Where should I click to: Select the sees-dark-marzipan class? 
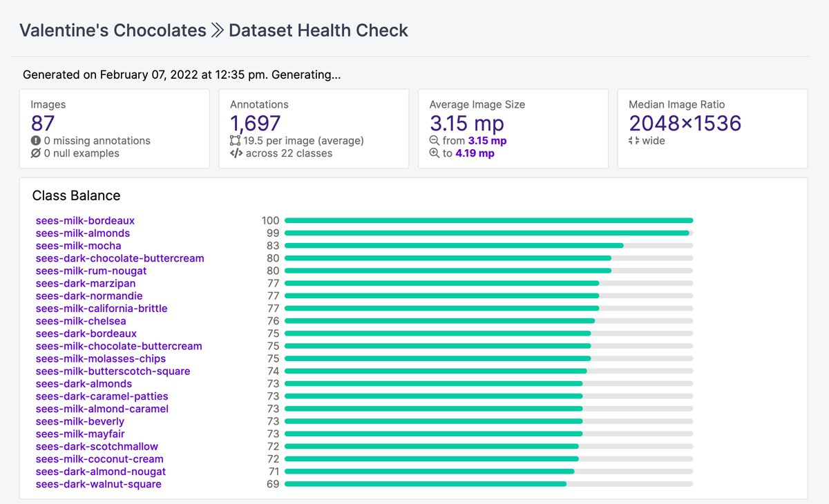[x=86, y=283]
